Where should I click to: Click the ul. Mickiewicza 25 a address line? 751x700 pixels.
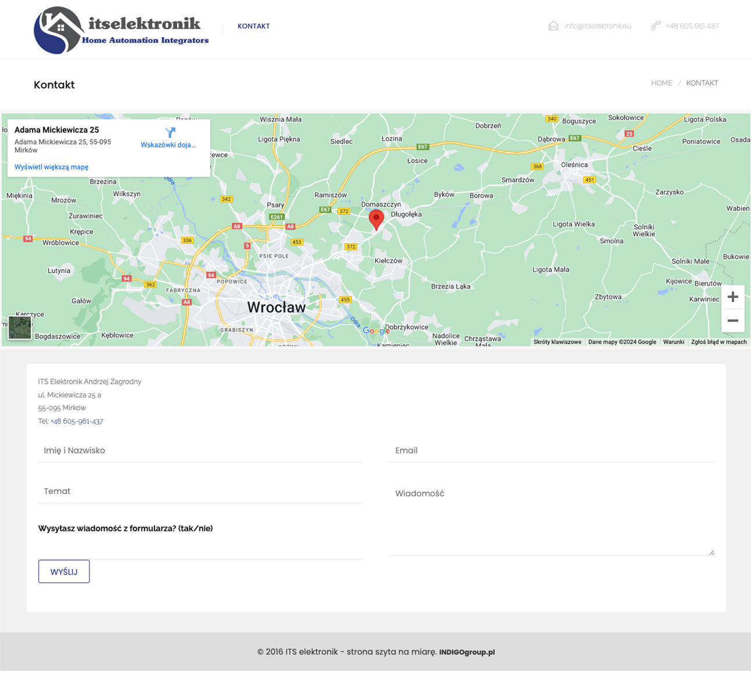click(70, 395)
